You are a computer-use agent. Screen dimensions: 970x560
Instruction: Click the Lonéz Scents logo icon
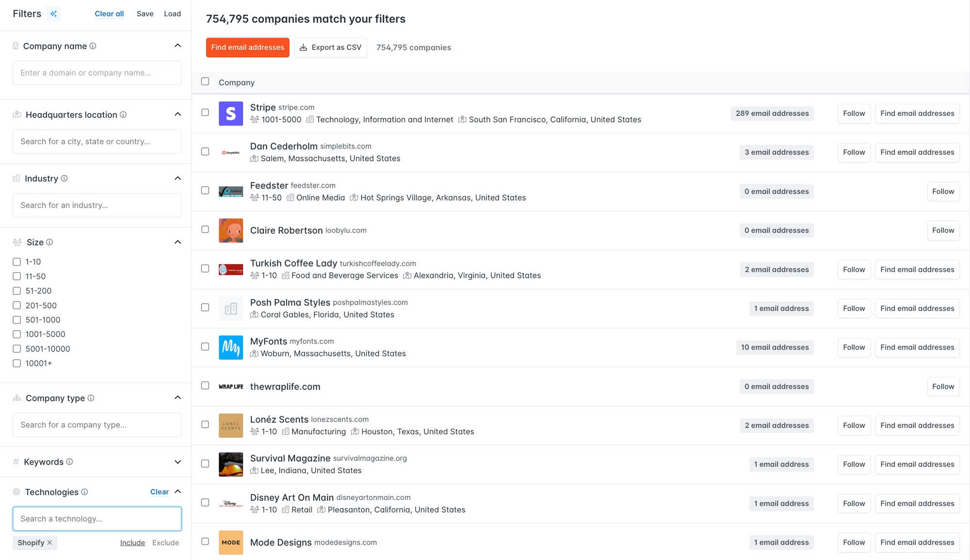click(232, 425)
